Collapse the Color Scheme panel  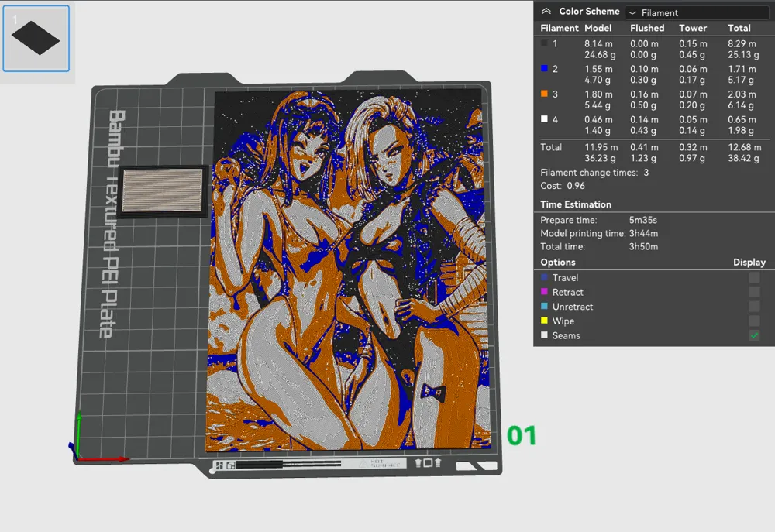[x=546, y=11]
